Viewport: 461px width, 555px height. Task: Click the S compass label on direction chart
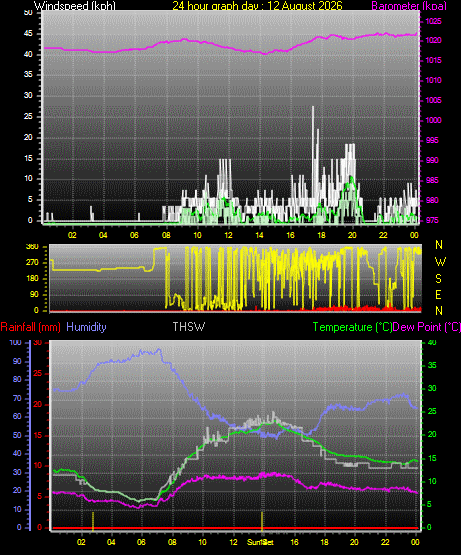[438, 279]
